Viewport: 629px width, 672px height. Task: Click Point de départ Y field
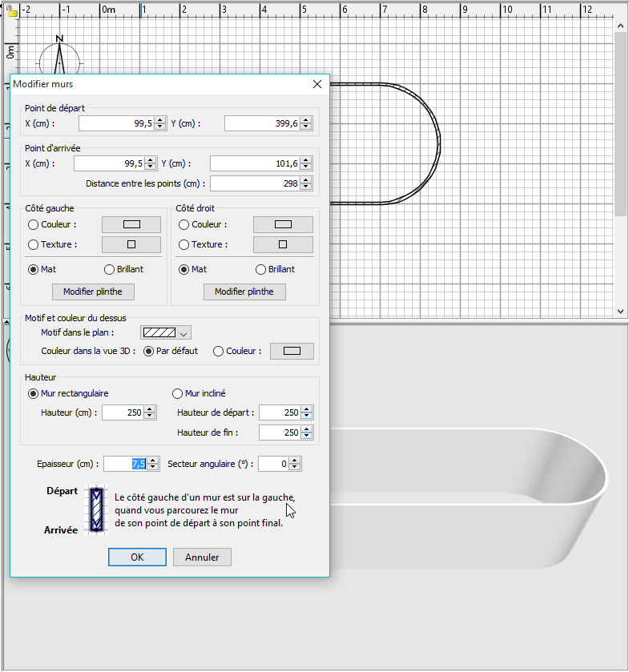pyautogui.click(x=262, y=123)
